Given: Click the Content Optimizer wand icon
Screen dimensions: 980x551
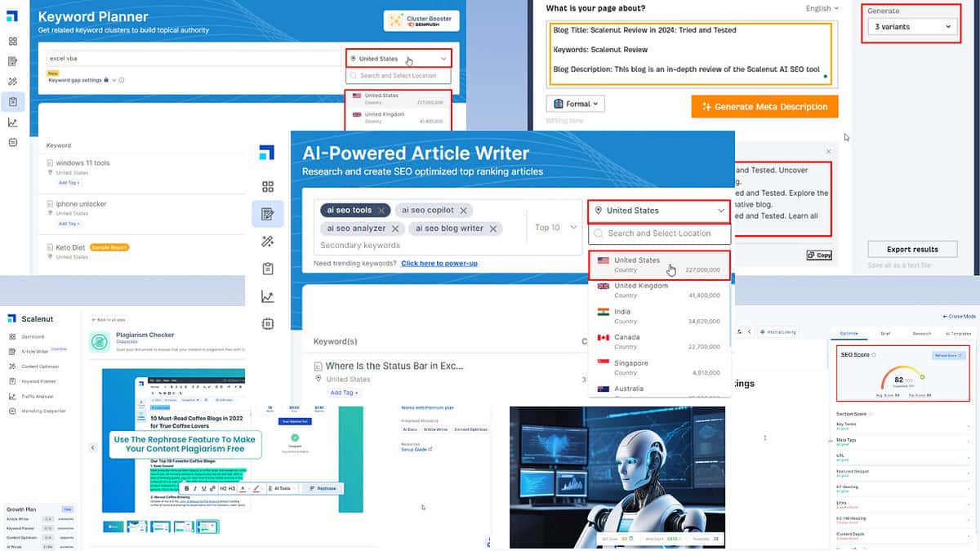Looking at the screenshot, I should (267, 242).
